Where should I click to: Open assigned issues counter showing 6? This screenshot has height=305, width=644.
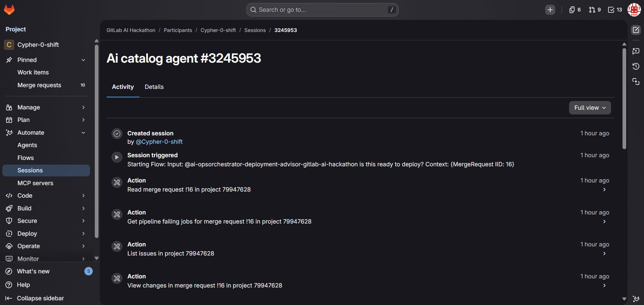575,10
